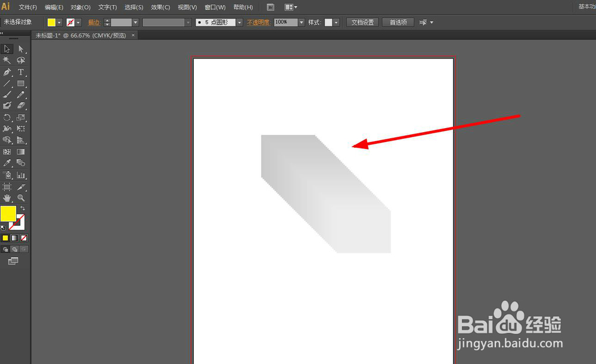
Task: Enable Draw Inside mode
Action: (x=24, y=249)
